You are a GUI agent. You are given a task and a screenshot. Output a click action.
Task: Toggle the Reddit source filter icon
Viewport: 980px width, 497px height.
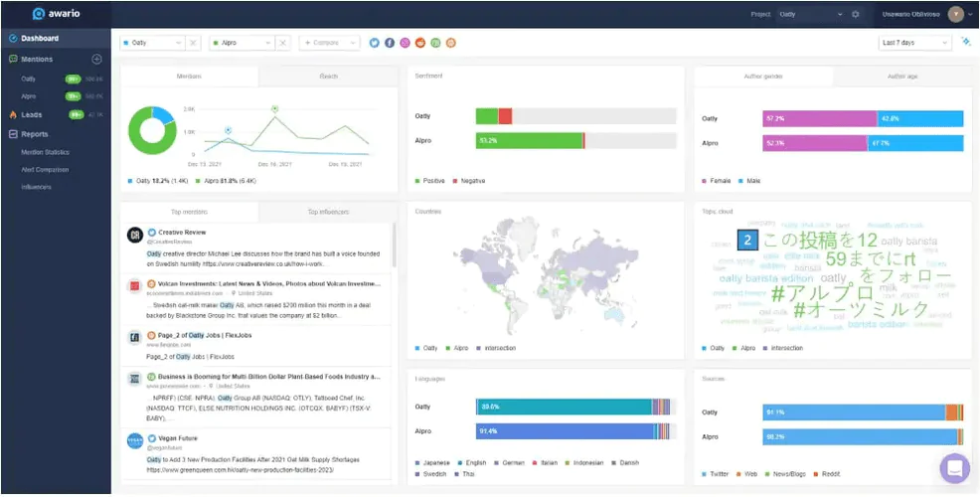coord(420,43)
